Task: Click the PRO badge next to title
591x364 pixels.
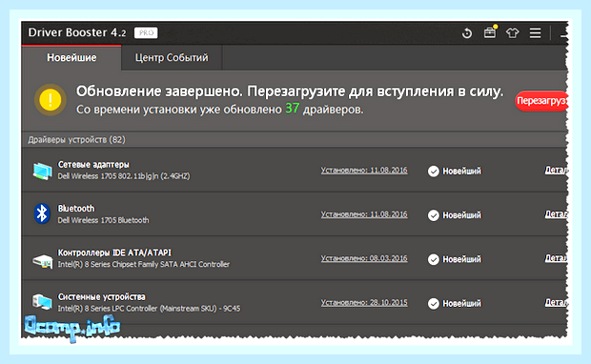Action: 146,32
